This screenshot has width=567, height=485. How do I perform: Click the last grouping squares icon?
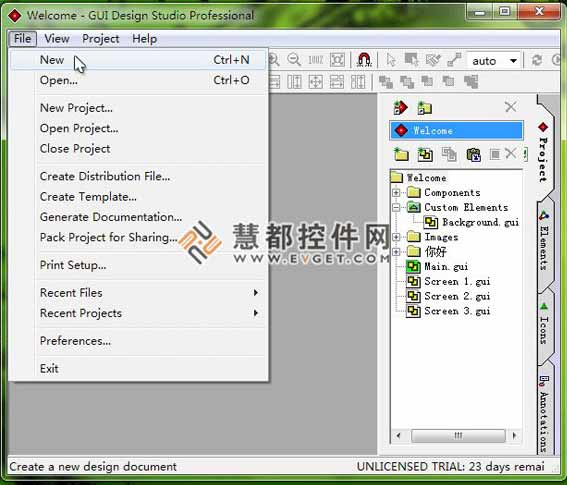(x=471, y=82)
